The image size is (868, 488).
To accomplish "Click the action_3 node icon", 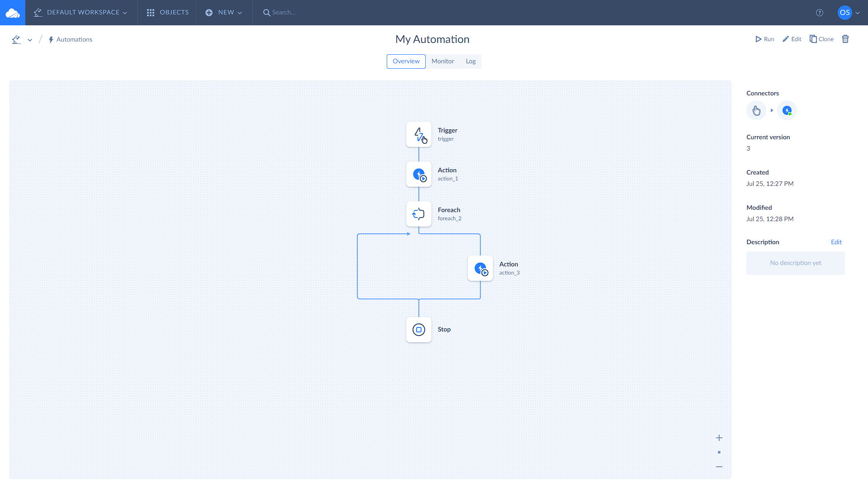I will point(480,268).
